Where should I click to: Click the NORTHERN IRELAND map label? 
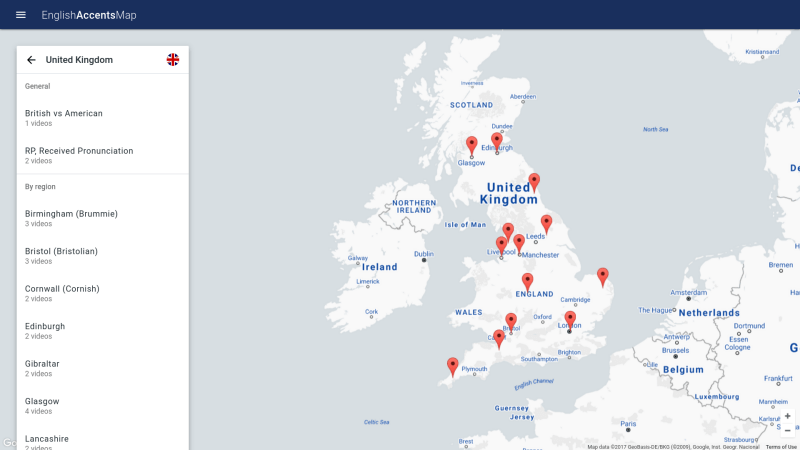pyautogui.click(x=414, y=207)
